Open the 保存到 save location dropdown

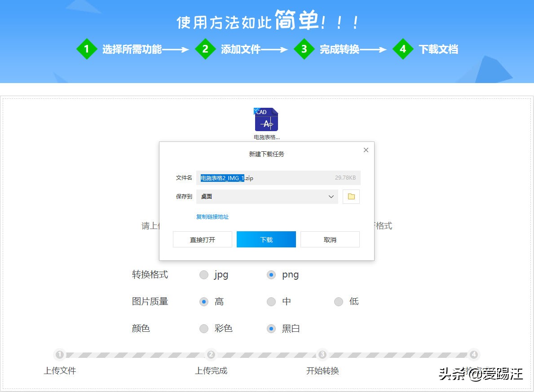267,197
